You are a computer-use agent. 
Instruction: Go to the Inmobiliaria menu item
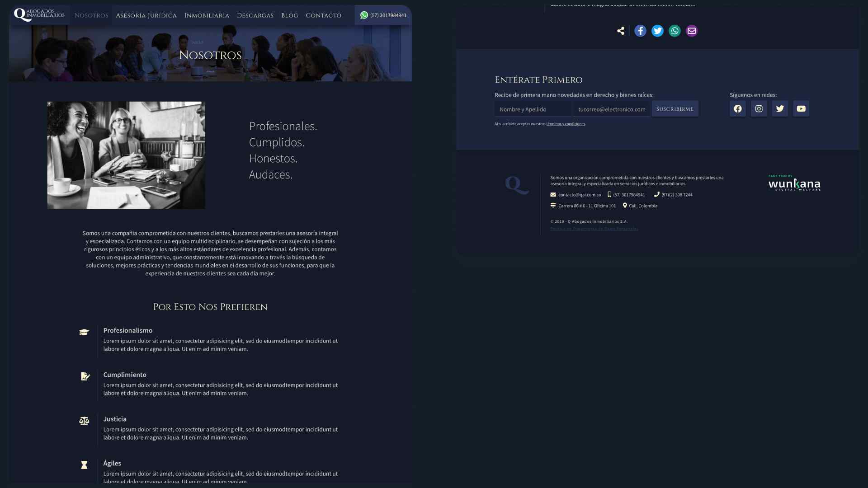(x=207, y=15)
